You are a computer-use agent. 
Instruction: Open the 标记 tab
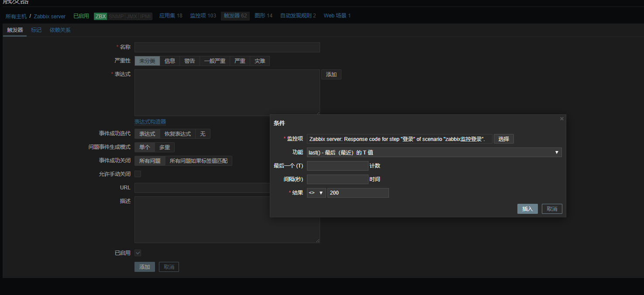[36, 30]
